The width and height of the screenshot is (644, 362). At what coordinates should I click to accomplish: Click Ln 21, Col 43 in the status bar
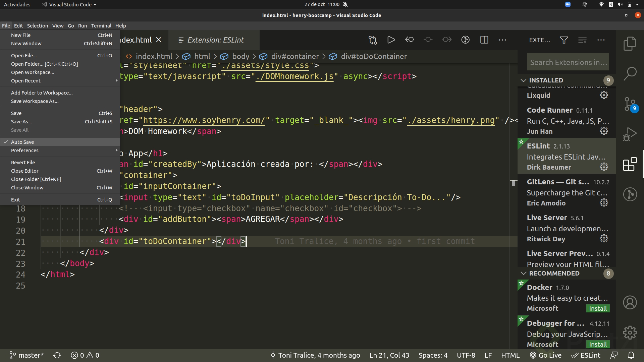(x=389, y=355)
